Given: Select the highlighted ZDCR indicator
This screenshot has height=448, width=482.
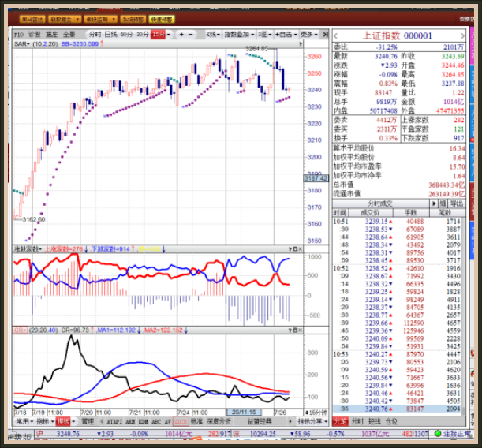Looking at the screenshot, I should tap(181, 421).
